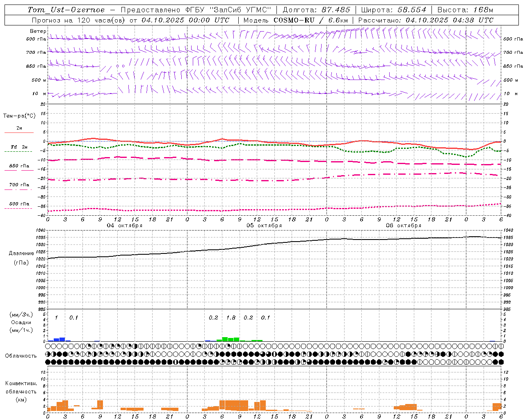
Task: Click the precipitation total value 1
Action: coord(56,318)
